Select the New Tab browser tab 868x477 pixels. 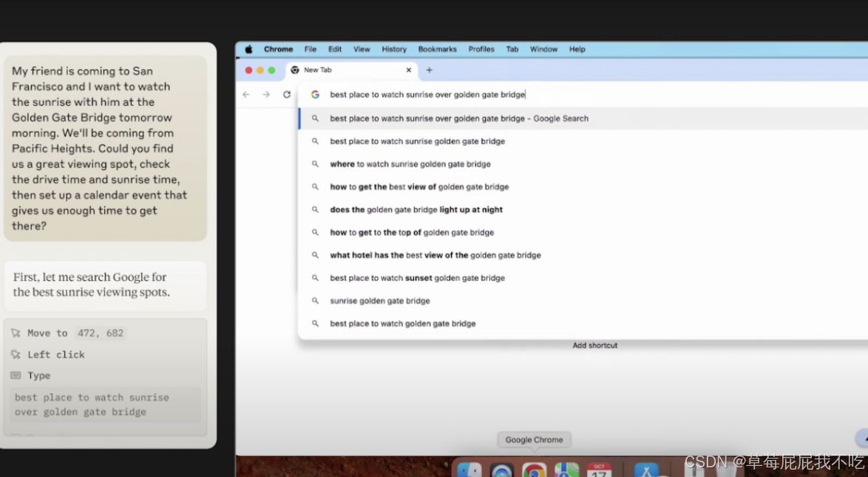point(351,70)
